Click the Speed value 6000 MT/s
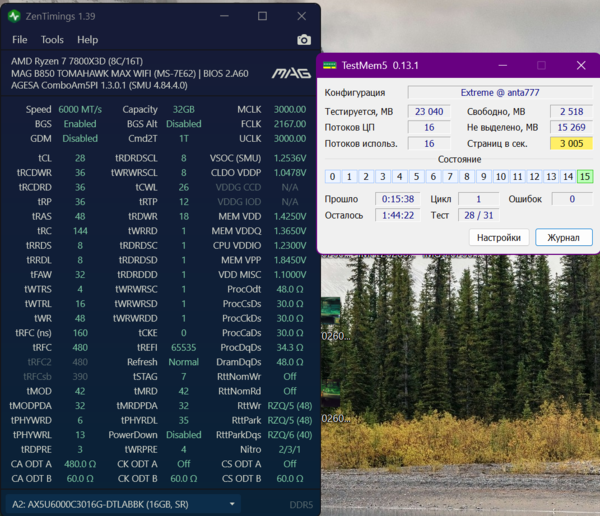This screenshot has width=600, height=516. [80, 109]
